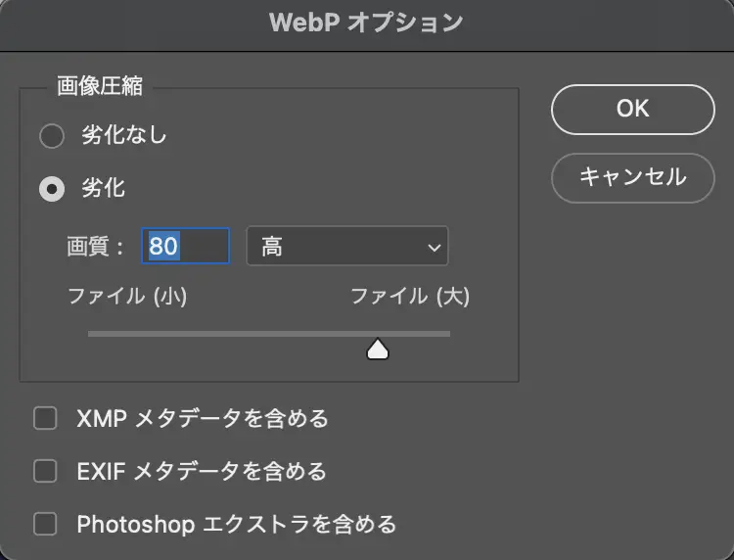This screenshot has height=560, width=734.
Task: Select the 劣化 radio button
Action: coord(51,189)
